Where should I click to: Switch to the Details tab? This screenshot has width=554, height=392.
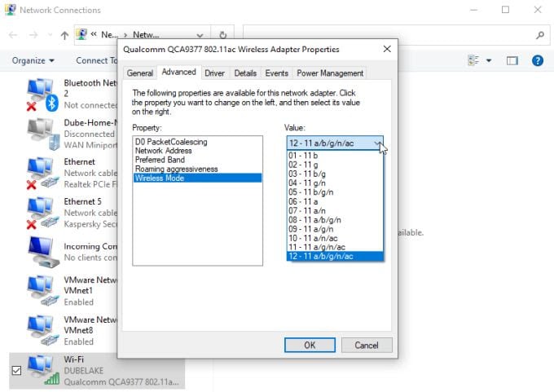click(x=245, y=73)
